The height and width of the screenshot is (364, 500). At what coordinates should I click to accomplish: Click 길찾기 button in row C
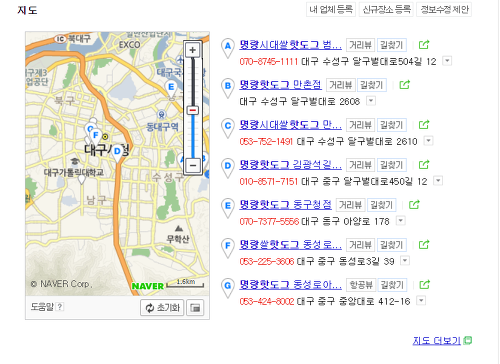click(x=392, y=125)
